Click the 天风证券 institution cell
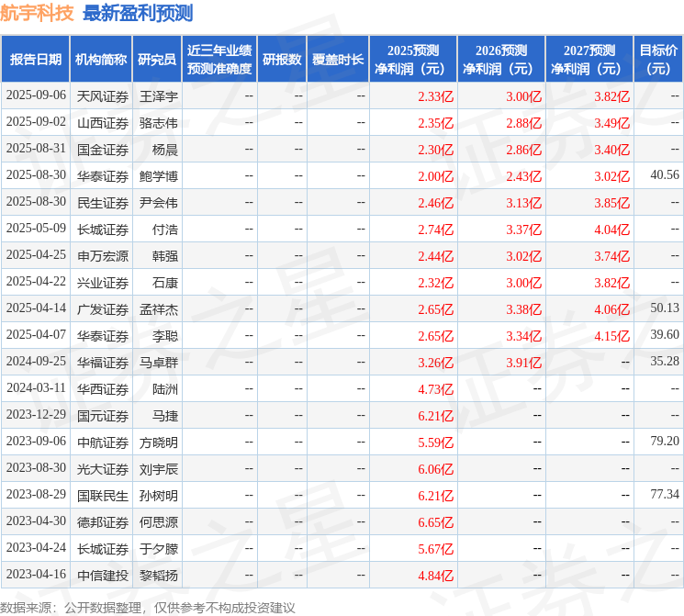 coord(103,96)
